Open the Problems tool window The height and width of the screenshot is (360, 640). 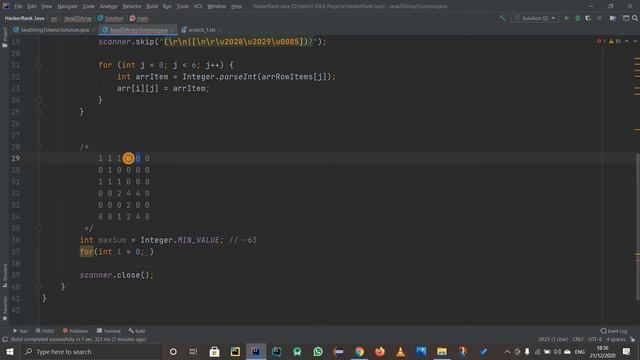(x=76, y=331)
